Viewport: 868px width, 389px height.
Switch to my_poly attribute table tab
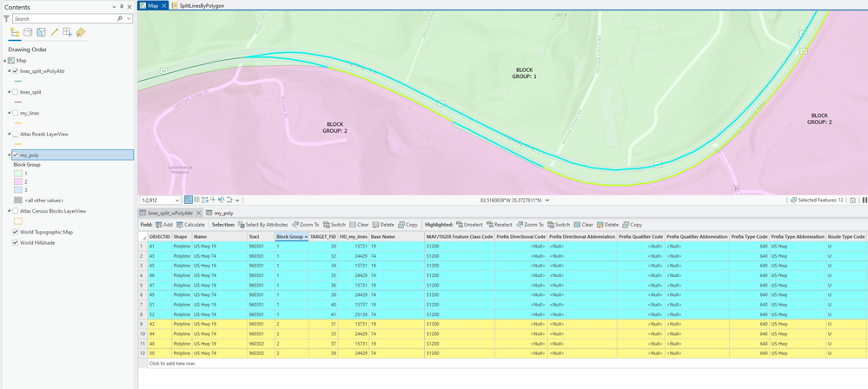222,213
